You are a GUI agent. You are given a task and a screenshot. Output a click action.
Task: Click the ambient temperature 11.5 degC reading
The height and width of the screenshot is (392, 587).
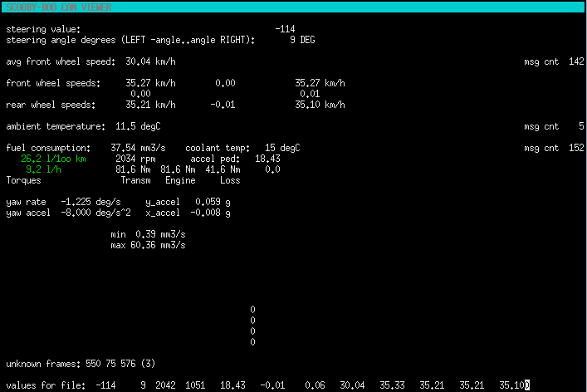(137, 126)
